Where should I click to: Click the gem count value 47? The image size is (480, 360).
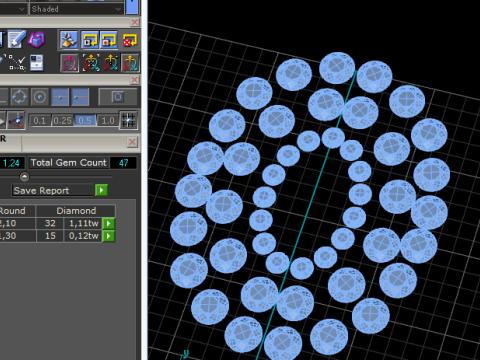tap(123, 163)
